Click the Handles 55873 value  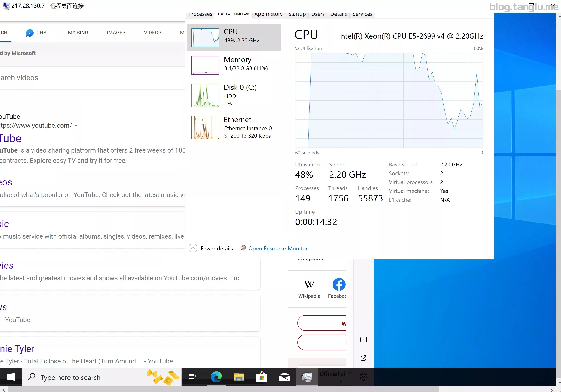pyautogui.click(x=370, y=198)
